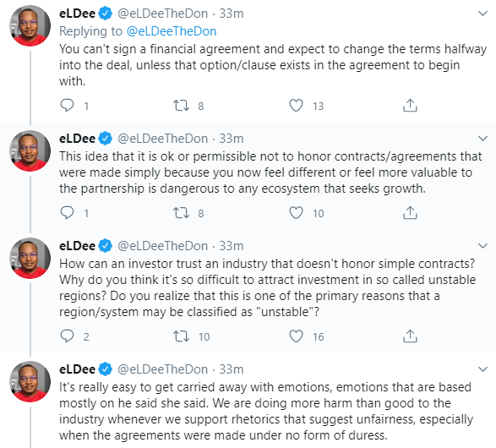Screen dimensions: 496x448
Task: Expand the chevron menu on the emotions tweet
Action: (x=482, y=369)
